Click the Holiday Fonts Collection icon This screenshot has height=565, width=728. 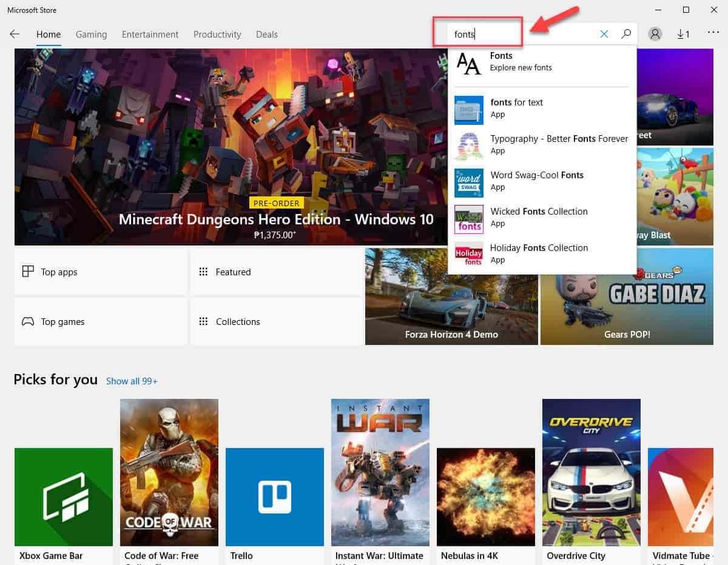(x=469, y=255)
